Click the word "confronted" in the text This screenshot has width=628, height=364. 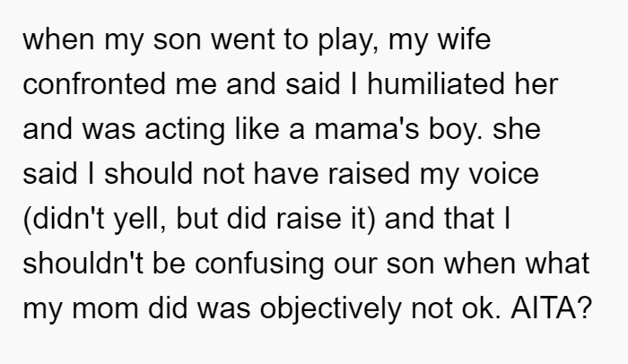coord(94,83)
